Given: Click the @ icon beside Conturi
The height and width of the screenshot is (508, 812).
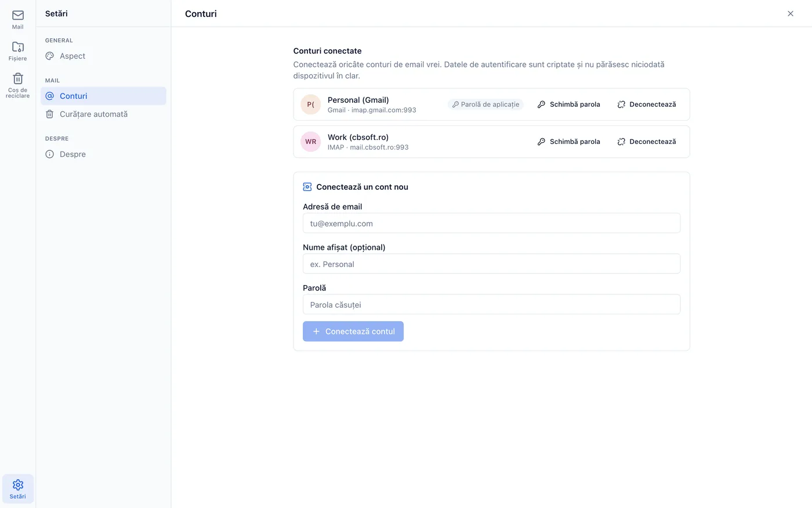Looking at the screenshot, I should pyautogui.click(x=50, y=96).
